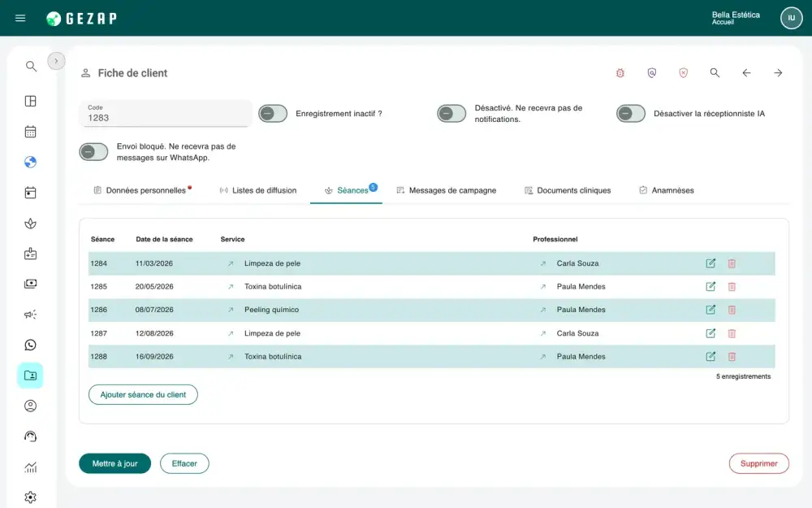Viewport: 812px width, 508px height.
Task: Click the Service column header
Action: coord(232,240)
